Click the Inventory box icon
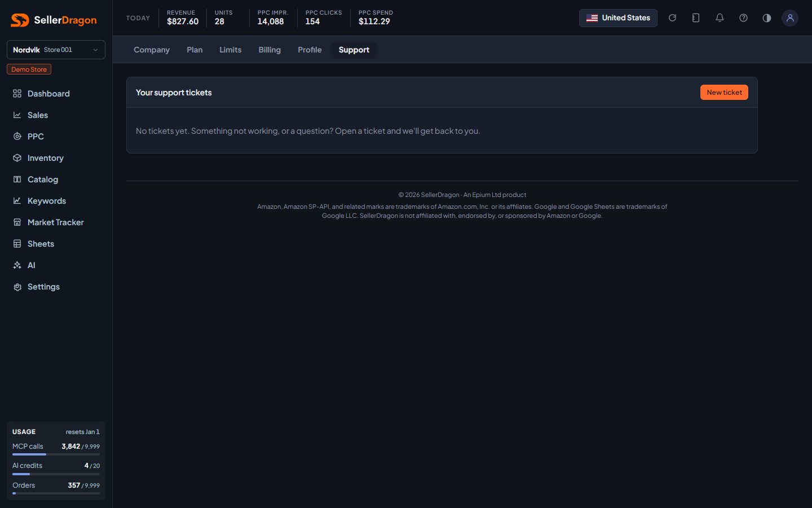Viewport: 812px width, 508px height. (17, 158)
